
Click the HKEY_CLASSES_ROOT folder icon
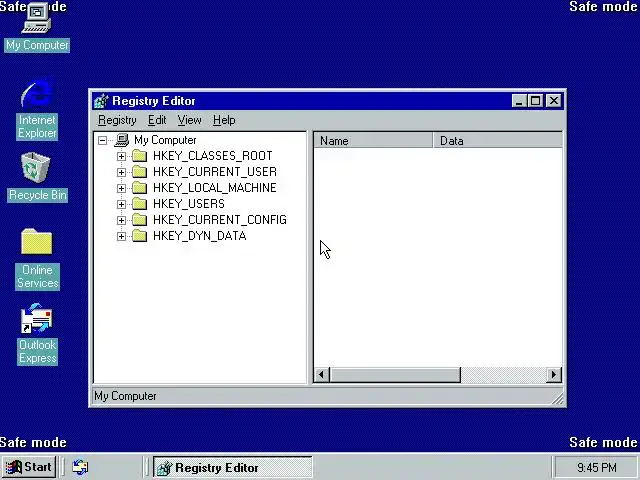click(140, 156)
